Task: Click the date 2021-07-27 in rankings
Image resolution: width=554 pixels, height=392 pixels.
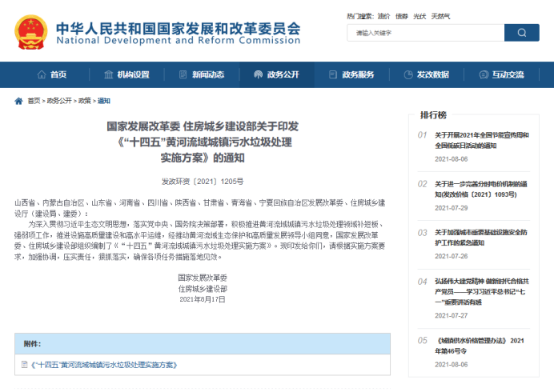Action: pyautogui.click(x=452, y=315)
